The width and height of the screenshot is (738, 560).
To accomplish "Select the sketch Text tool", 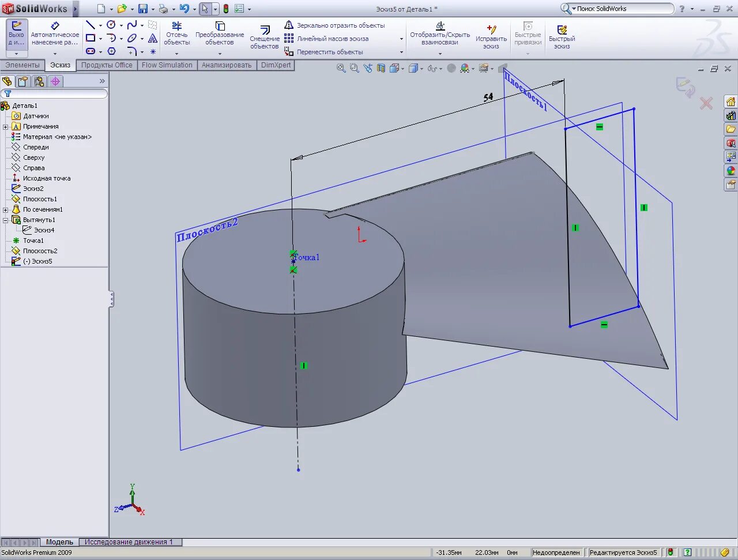I will (153, 38).
